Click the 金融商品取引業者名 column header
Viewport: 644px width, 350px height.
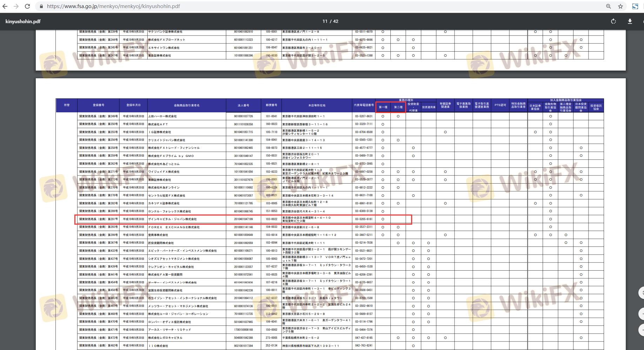pos(187,105)
